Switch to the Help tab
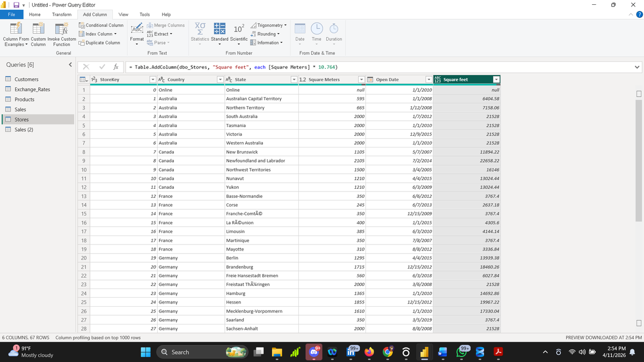644x362 pixels. [x=166, y=14]
